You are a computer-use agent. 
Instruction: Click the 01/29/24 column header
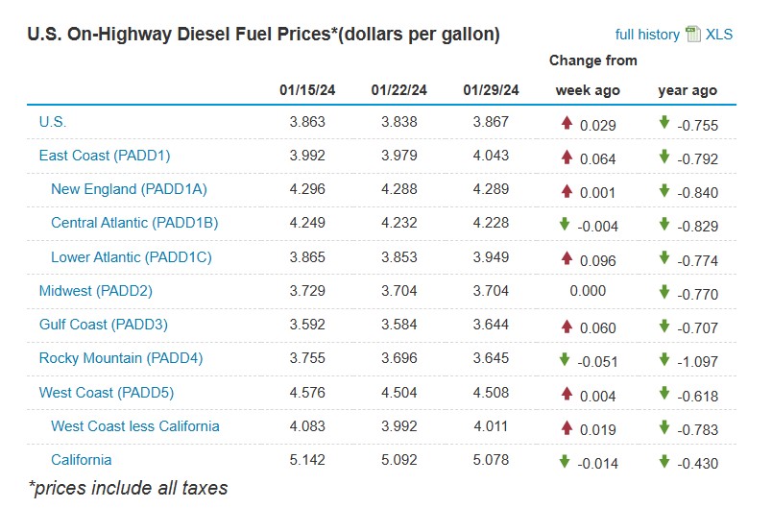coord(491,90)
